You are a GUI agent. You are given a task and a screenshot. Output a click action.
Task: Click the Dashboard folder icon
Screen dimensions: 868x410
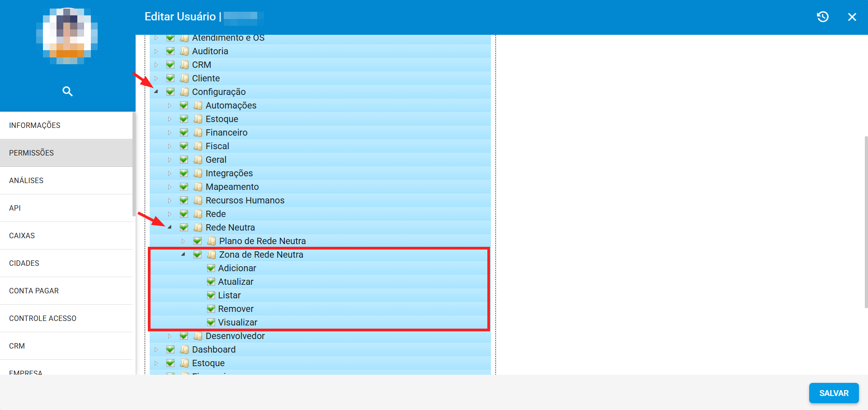(x=184, y=349)
